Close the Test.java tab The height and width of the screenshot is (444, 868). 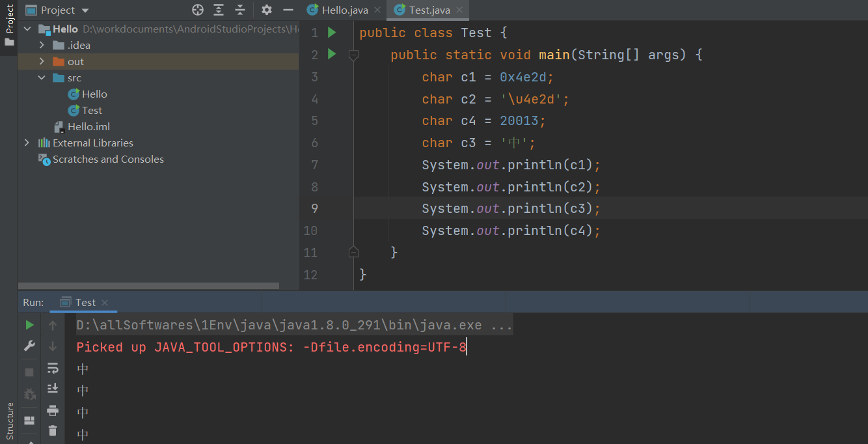(x=460, y=10)
